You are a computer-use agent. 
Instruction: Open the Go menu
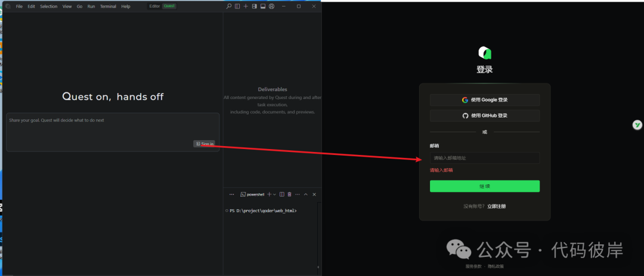(x=80, y=6)
